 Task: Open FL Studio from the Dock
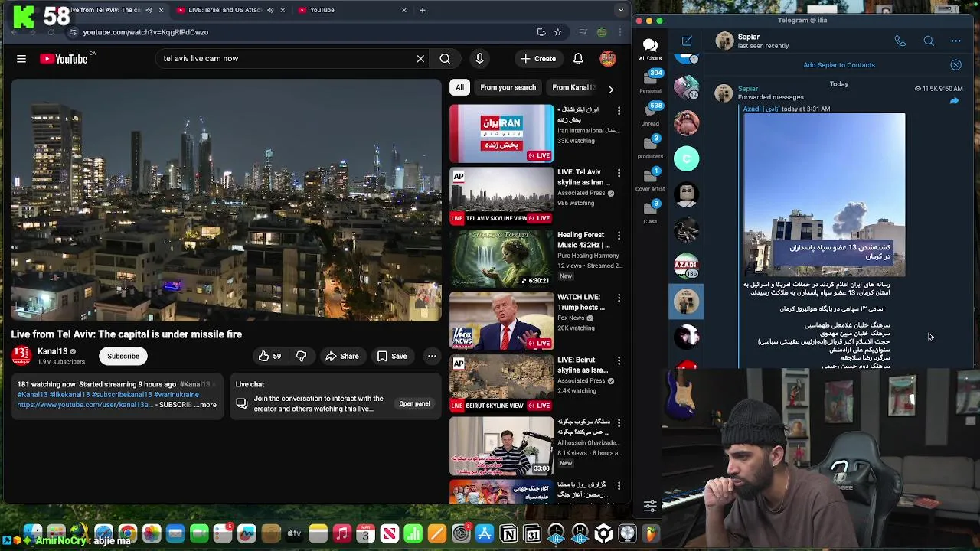tap(651, 533)
